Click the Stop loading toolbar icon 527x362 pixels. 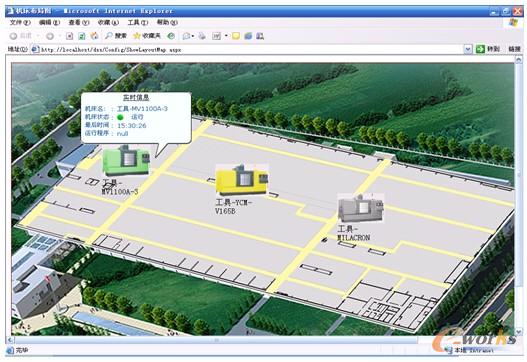coord(70,36)
